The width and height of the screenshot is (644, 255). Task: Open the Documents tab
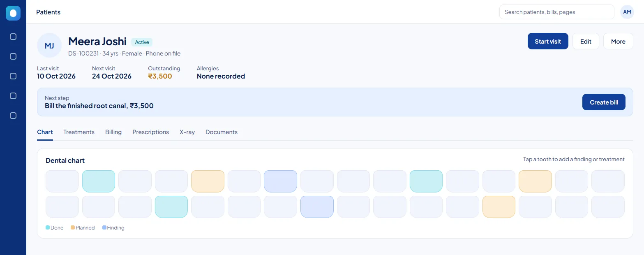(x=222, y=132)
